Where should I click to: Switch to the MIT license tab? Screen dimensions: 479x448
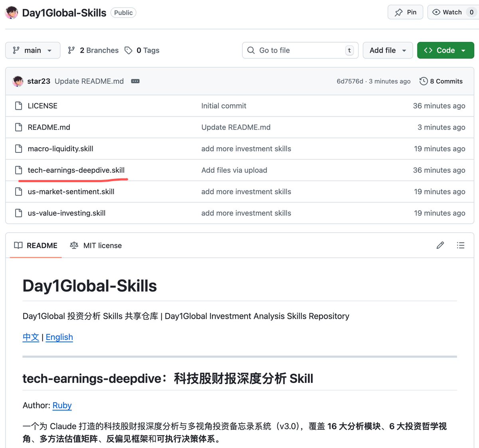point(96,245)
